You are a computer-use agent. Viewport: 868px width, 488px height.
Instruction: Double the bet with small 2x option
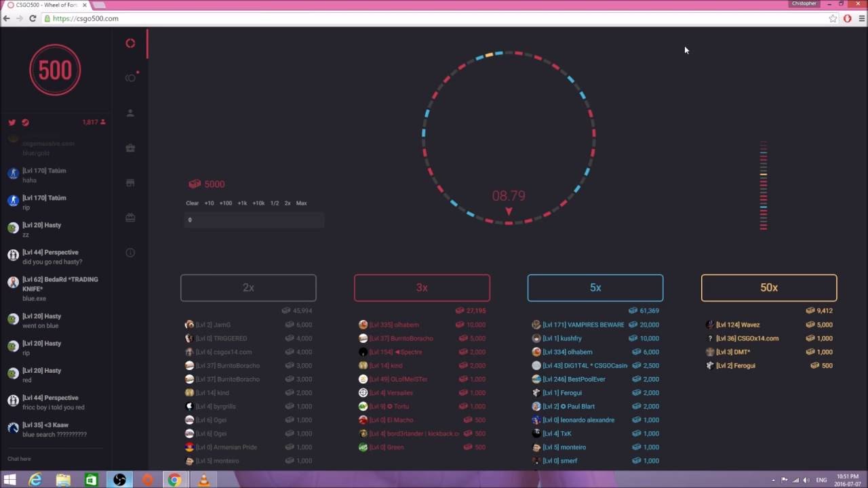tap(288, 203)
